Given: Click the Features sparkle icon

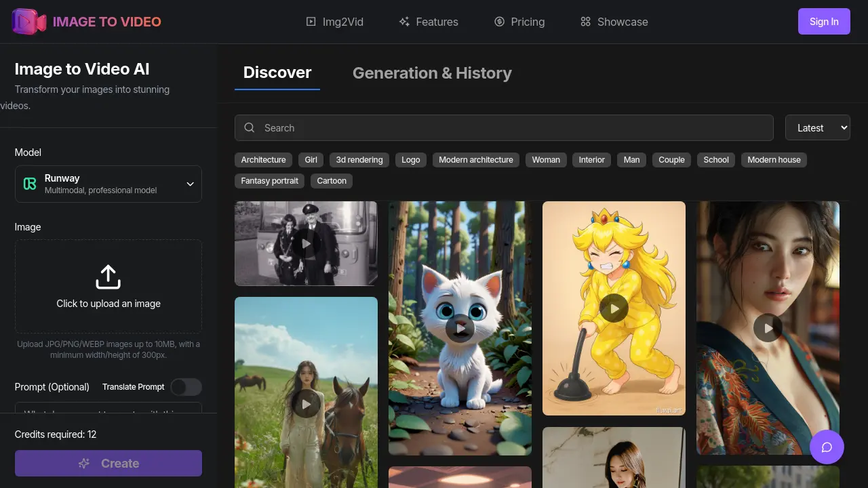Looking at the screenshot, I should (404, 22).
